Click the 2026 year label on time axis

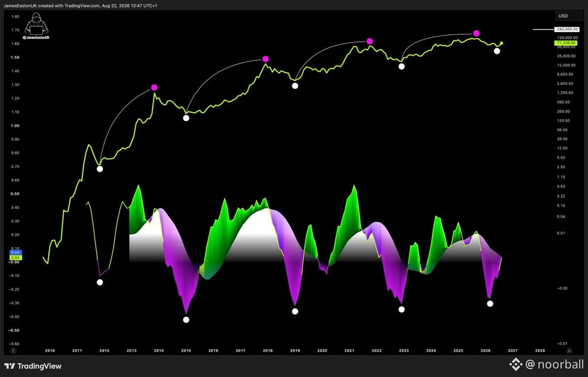pos(486,351)
